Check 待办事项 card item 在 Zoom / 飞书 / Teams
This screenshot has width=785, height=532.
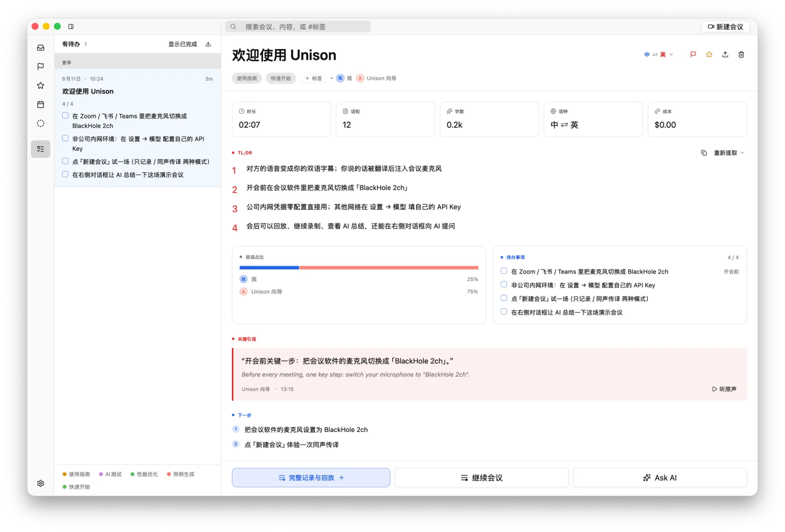(504, 271)
